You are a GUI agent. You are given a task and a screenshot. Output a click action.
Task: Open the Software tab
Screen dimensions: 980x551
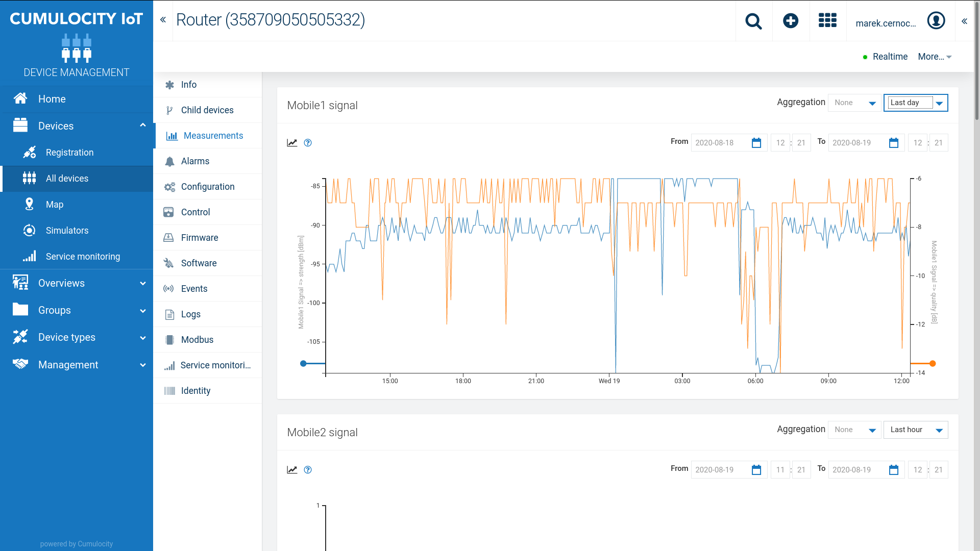pyautogui.click(x=208, y=263)
